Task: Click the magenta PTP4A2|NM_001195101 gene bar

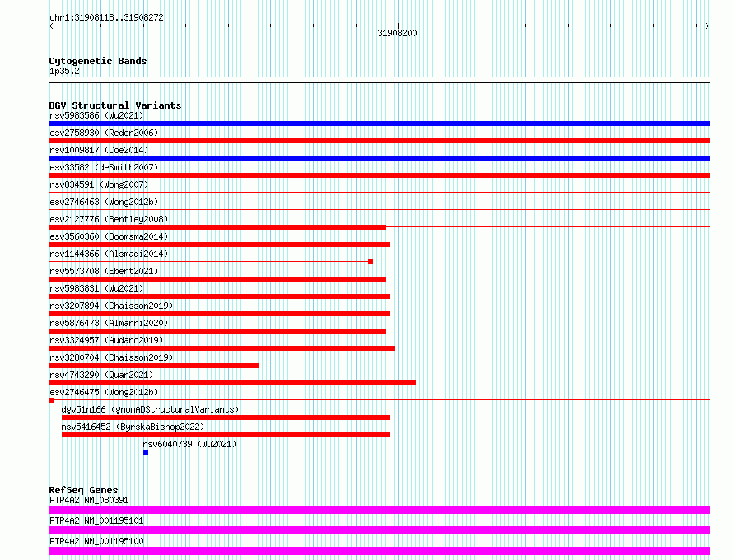Action: (x=379, y=530)
